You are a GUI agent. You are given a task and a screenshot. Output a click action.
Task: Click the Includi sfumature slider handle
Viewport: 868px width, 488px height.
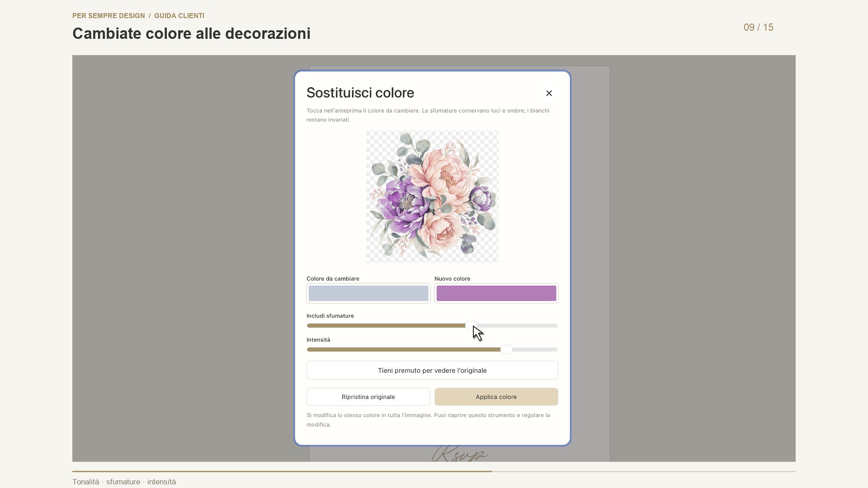(471, 326)
